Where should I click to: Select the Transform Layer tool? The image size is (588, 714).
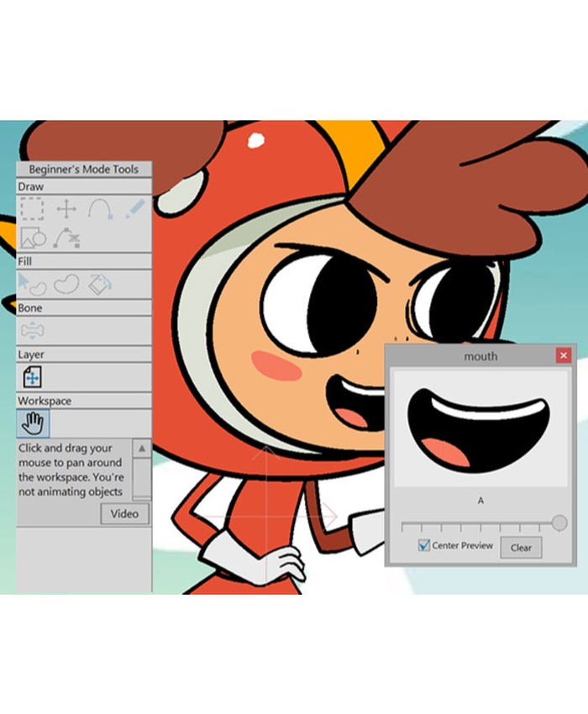click(x=32, y=375)
